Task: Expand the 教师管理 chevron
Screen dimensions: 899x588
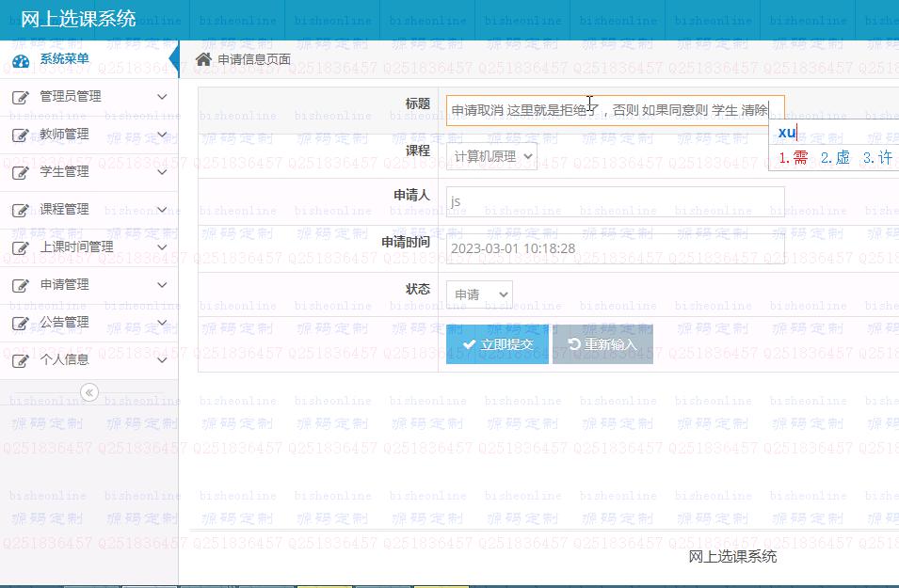Action: [162, 135]
